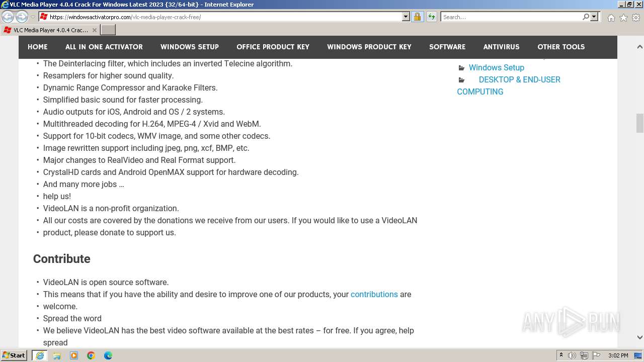Viewport: 644px width, 362px height.
Task: Click the text 'VideoLAN is a non-profit organization.'
Action: [111, 208]
